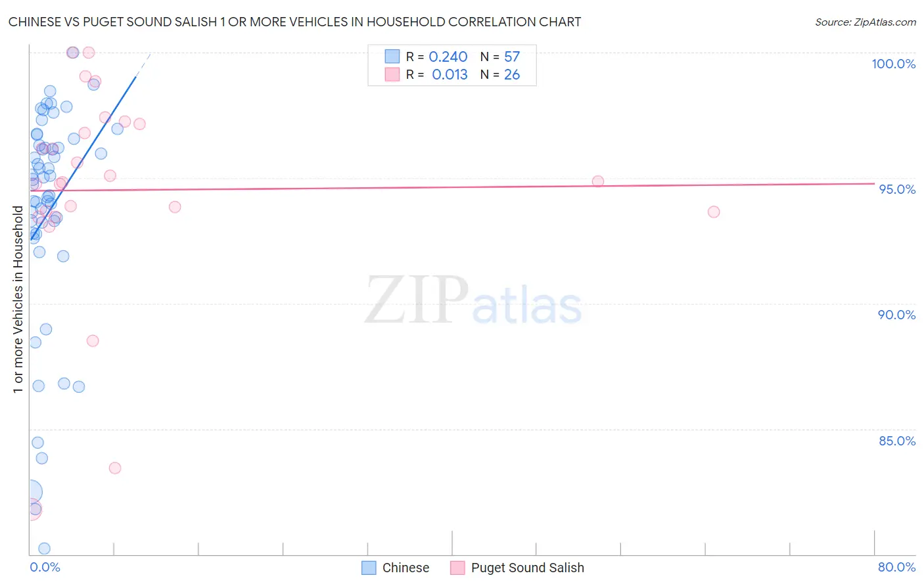Select the Puget Sound Salish legend label
This screenshot has width=924, height=586.
(527, 568)
